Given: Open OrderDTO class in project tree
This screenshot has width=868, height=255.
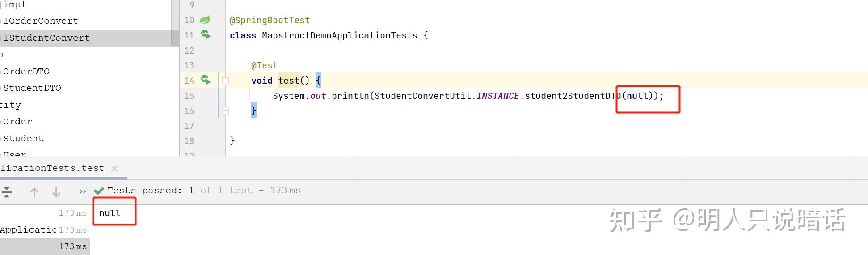Looking at the screenshot, I should pos(26,72).
